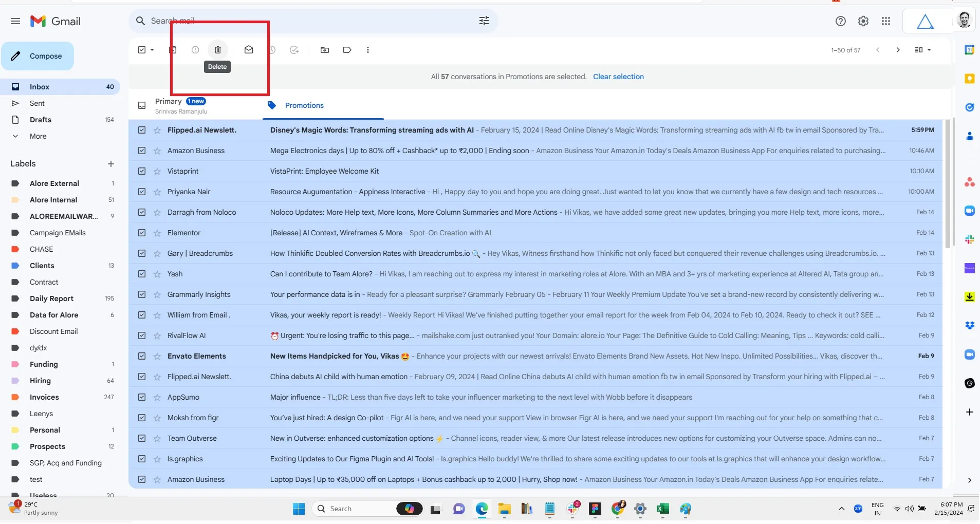This screenshot has width=980, height=524.
Task: Add selected emails to Tasks
Action: [294, 50]
